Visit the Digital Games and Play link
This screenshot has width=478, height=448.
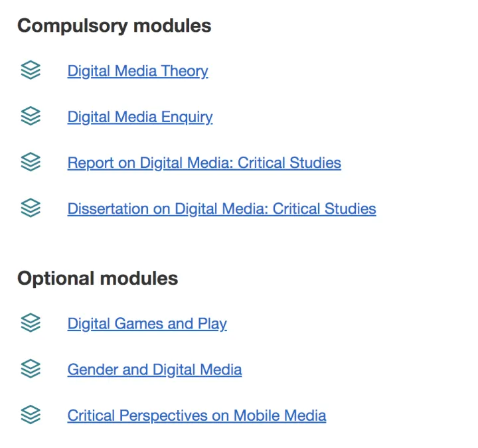147,324
